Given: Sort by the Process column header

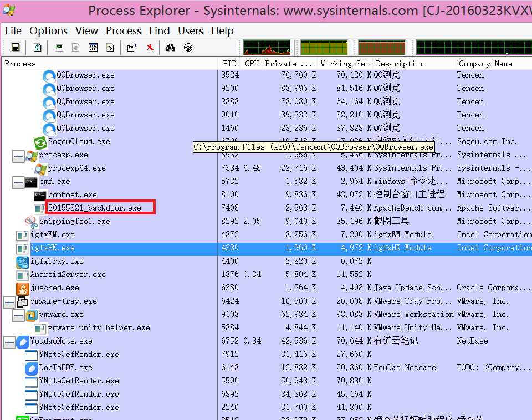Looking at the screenshot, I should 110,64.
